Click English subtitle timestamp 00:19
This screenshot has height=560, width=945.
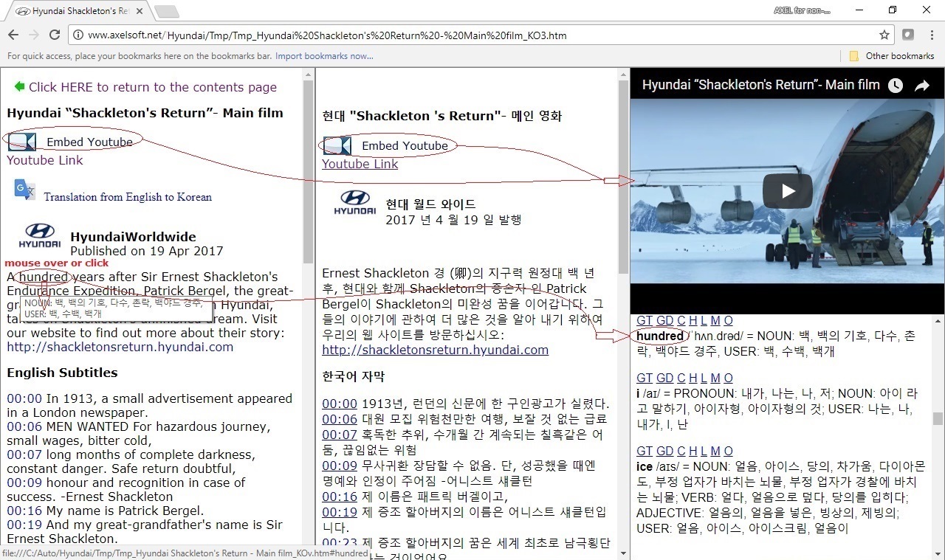tap(24, 525)
